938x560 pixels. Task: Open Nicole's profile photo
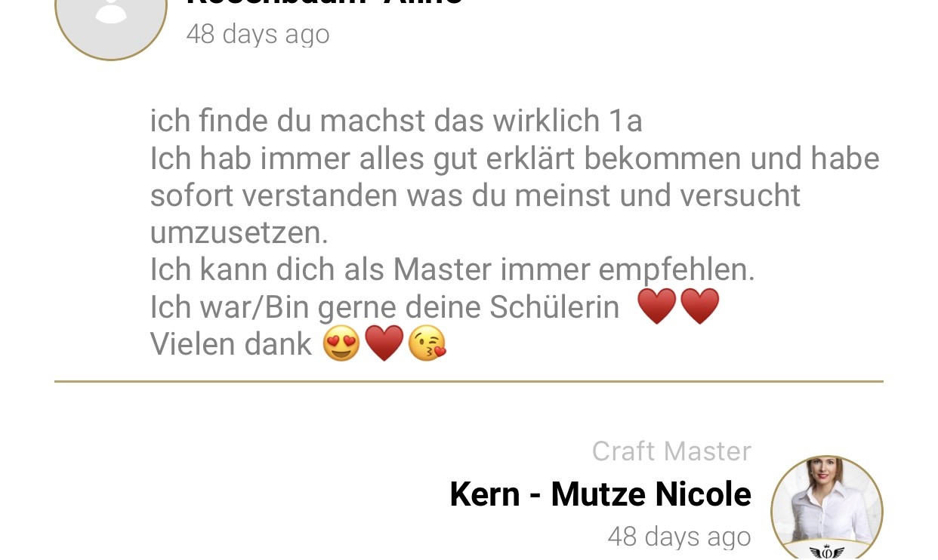tap(827, 507)
